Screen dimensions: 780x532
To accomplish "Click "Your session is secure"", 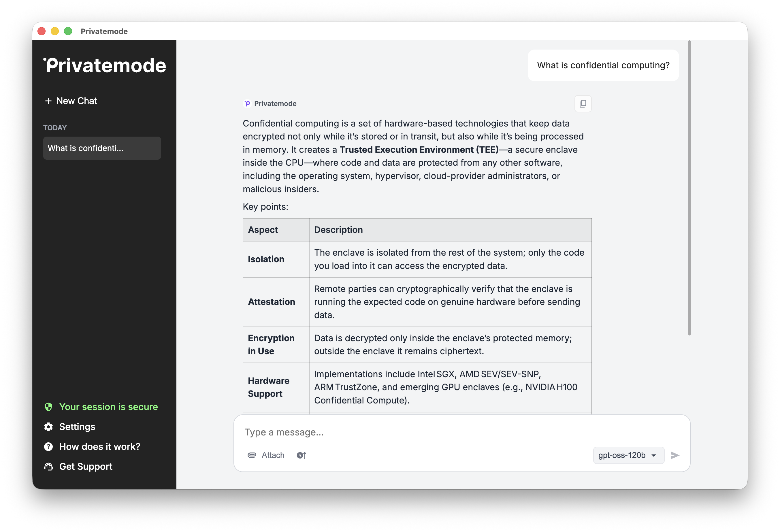I will tap(108, 407).
